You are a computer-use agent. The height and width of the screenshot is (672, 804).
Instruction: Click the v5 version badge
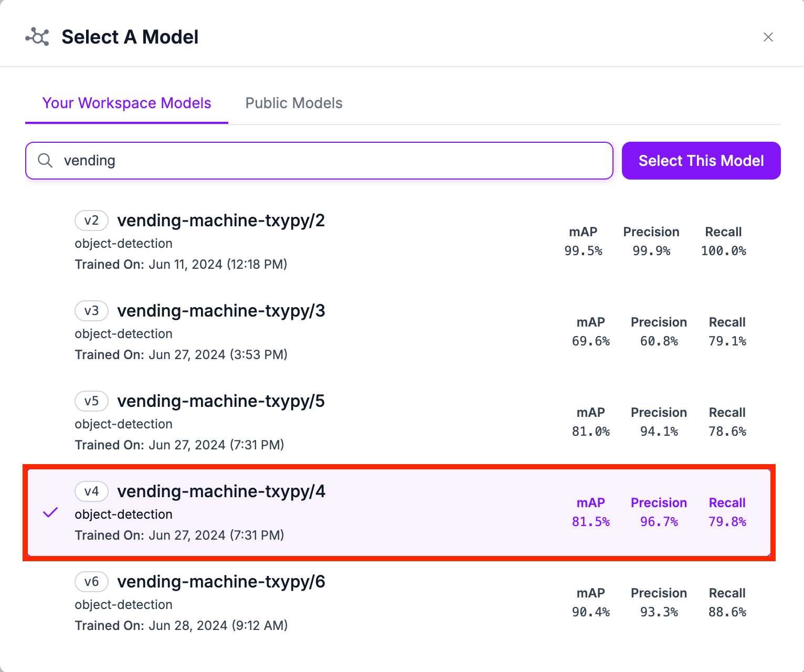tap(91, 401)
